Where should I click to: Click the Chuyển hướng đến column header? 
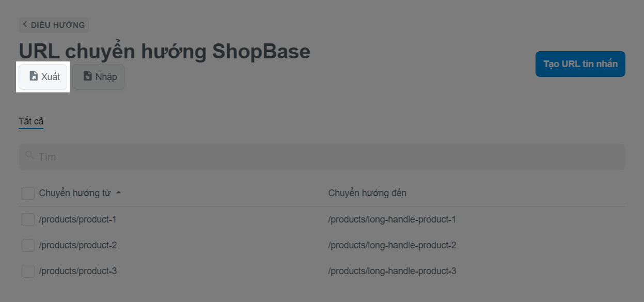(x=367, y=193)
